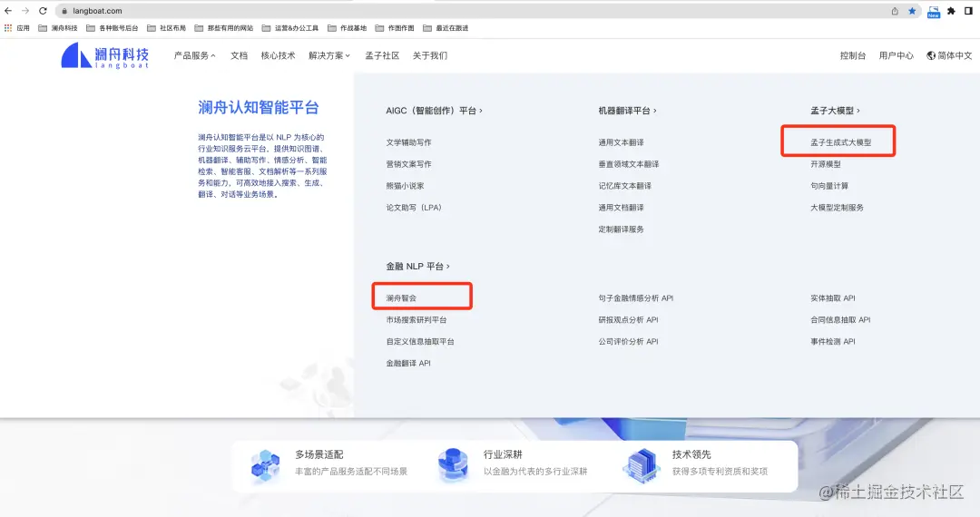Click the 澜舟科技 langboat logo
The height and width of the screenshot is (517, 980).
(x=105, y=55)
